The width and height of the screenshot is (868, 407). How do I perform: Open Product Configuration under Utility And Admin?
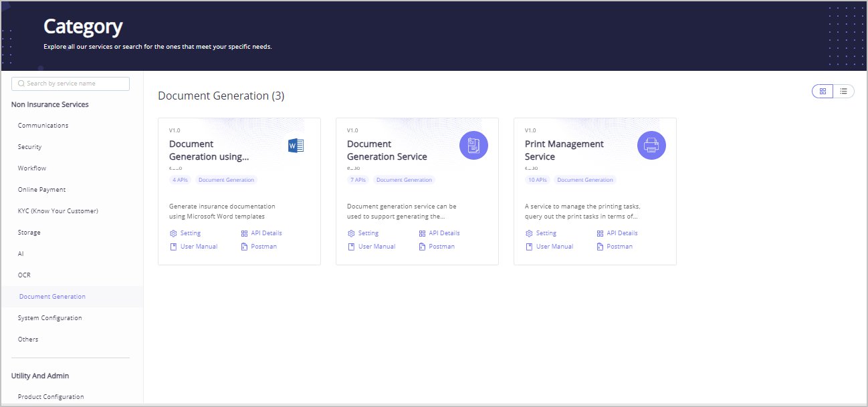[51, 397]
